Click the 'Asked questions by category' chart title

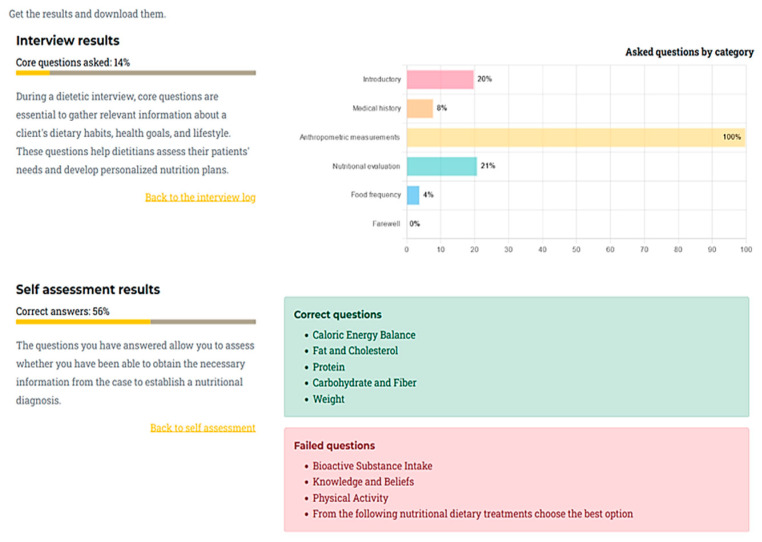coord(689,52)
